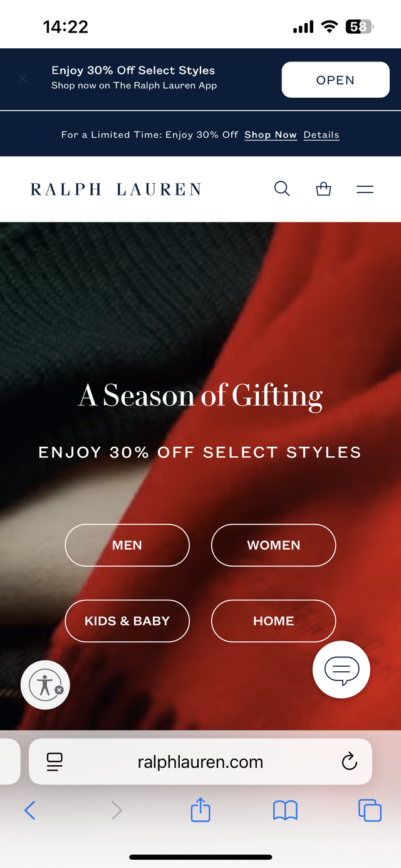Choose the KIDS & BABY category
This screenshot has height=868, width=401.
[127, 621]
